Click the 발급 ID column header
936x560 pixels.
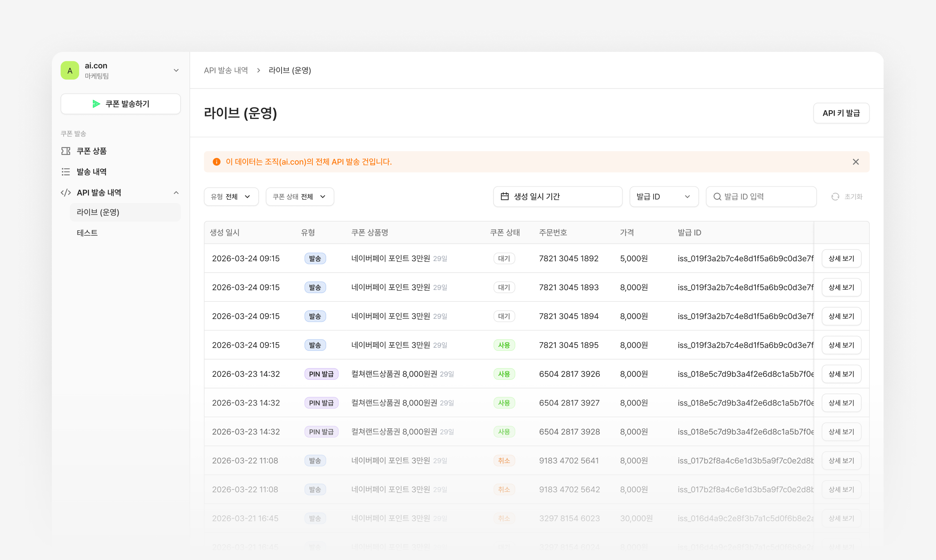click(x=689, y=232)
